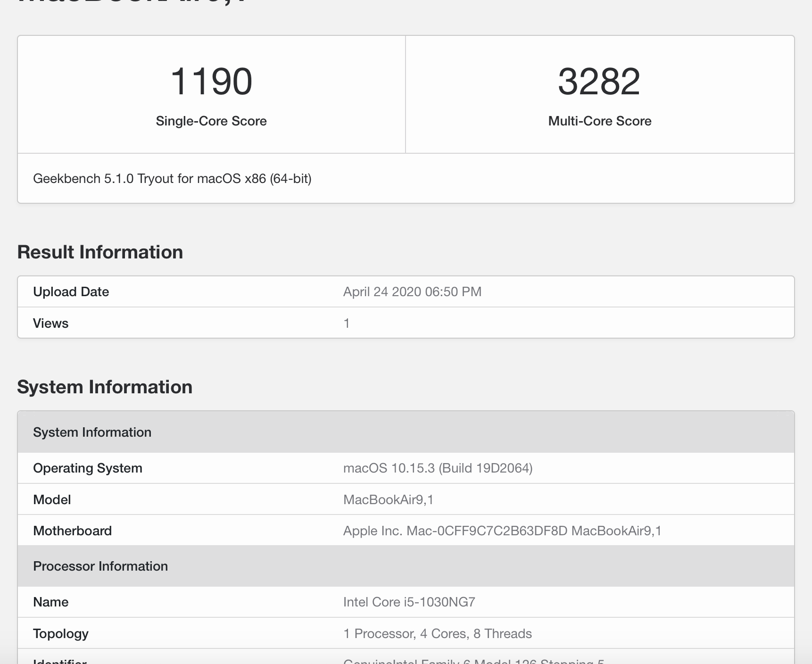Click the Apple Inc. Mac-0CFF9C7C2B63DF8D motherboard value
Image resolution: width=812 pixels, height=664 pixels.
[502, 531]
